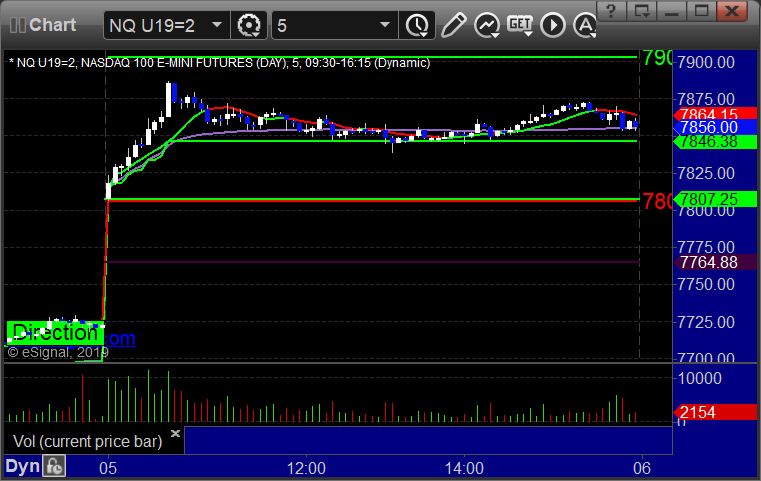Viewport: 761px width, 481px height.
Task: Click the 14:00 time axis label
Action: 464,468
